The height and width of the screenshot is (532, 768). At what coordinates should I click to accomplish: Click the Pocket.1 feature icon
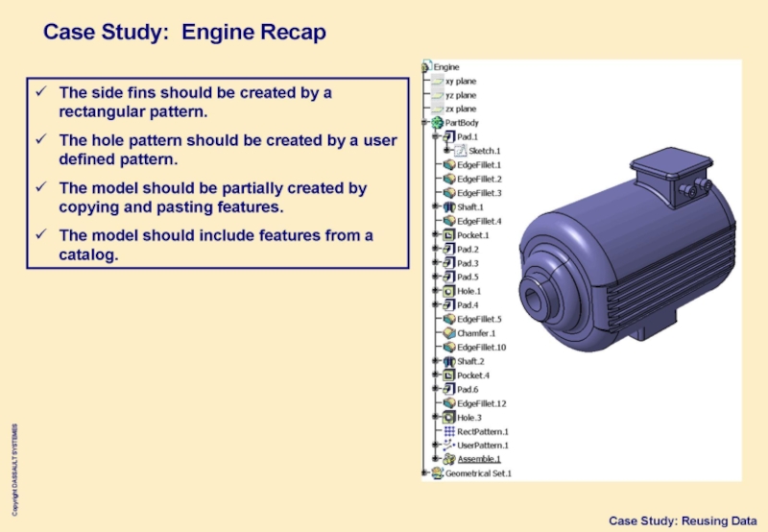(449, 234)
